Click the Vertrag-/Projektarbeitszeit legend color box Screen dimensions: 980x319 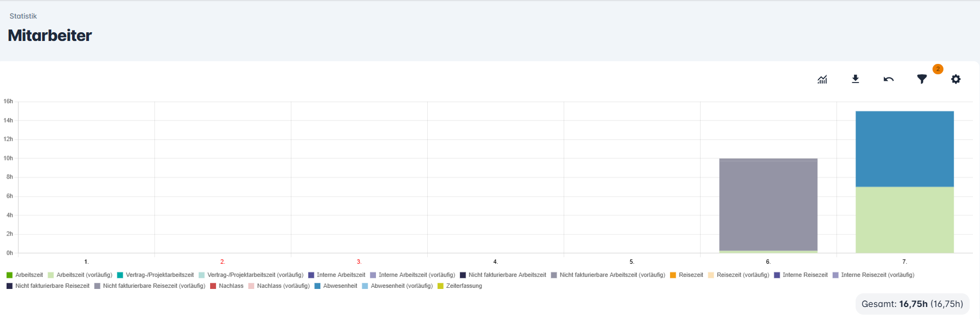point(120,275)
